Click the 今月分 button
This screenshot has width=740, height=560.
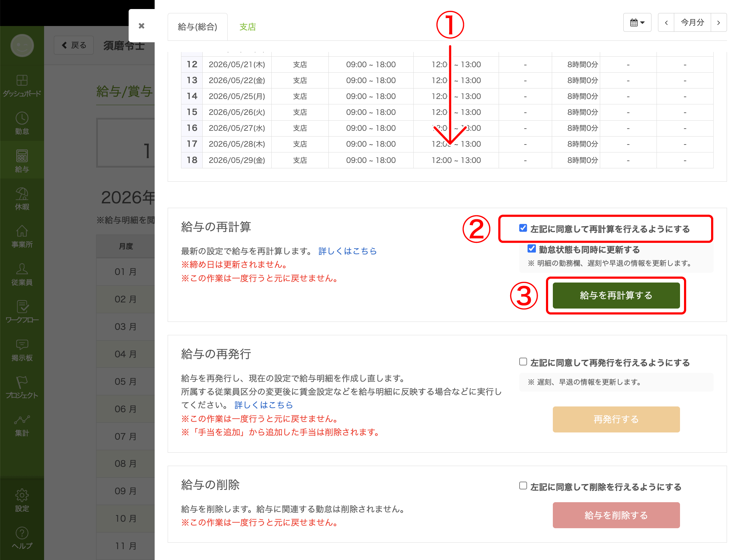(692, 22)
